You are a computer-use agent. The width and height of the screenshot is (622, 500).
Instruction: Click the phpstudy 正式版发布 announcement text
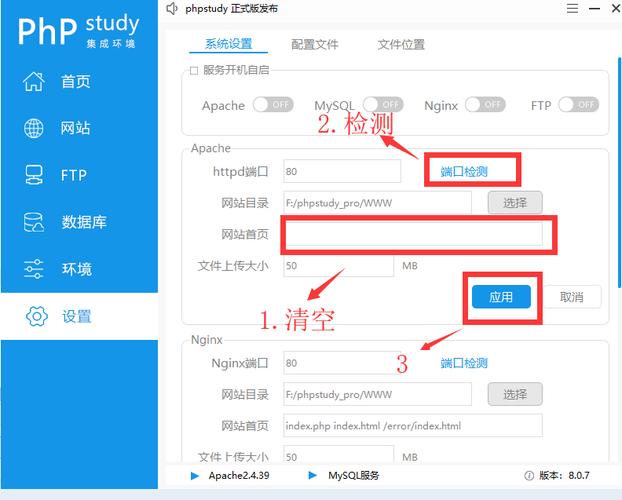point(231,9)
